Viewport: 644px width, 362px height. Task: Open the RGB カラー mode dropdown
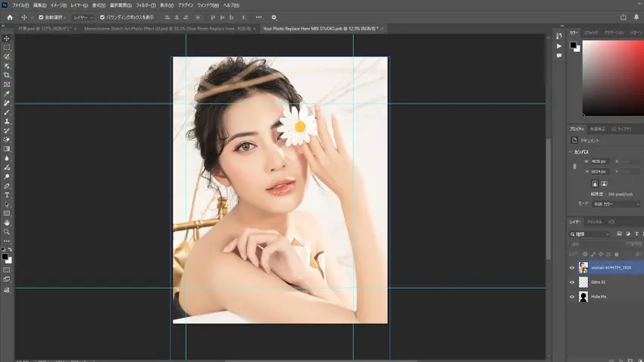(x=615, y=204)
